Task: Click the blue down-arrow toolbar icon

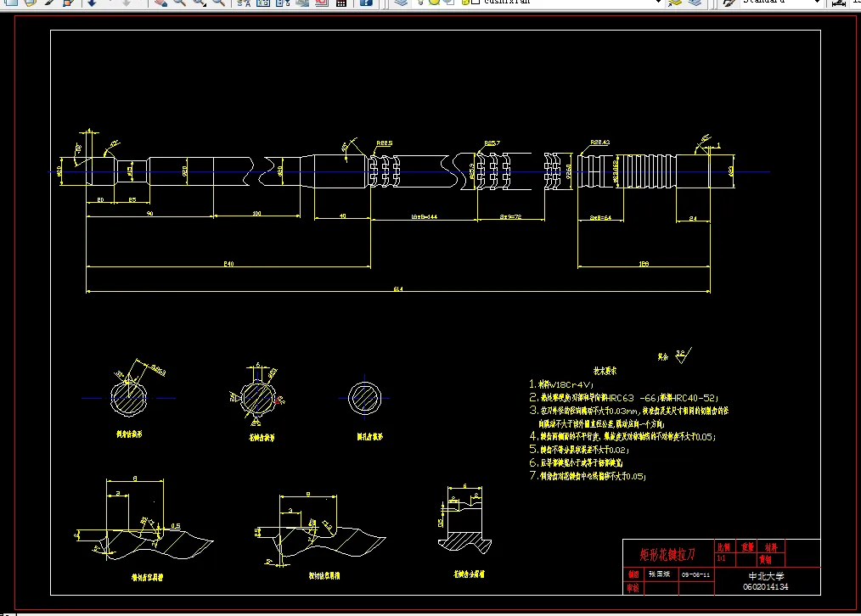Action: 92,3
